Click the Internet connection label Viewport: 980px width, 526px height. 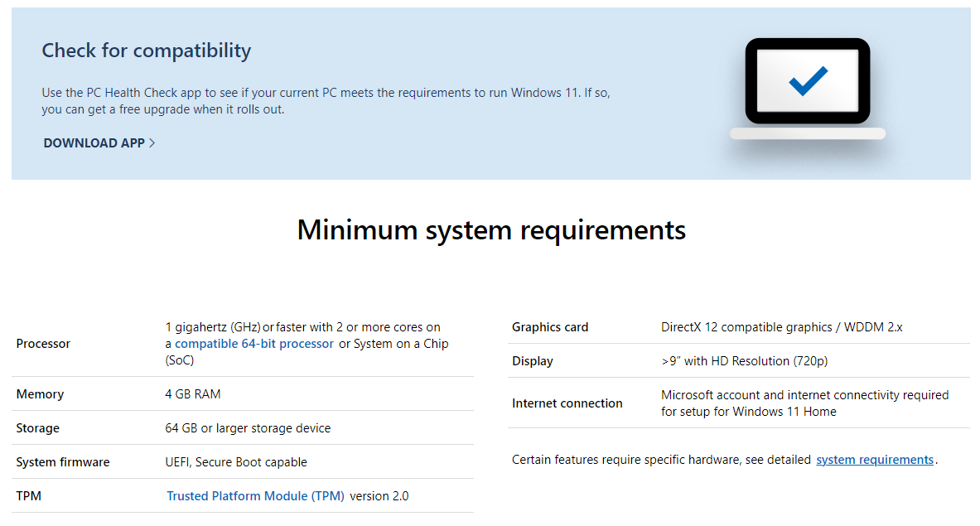567,403
